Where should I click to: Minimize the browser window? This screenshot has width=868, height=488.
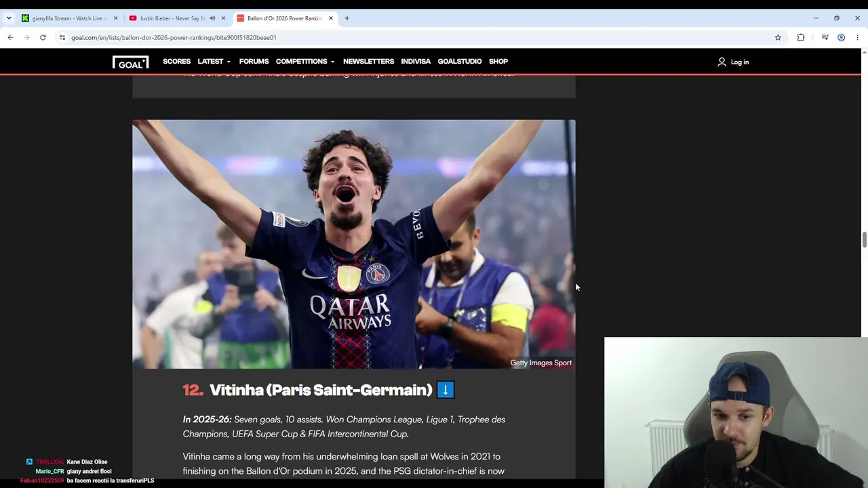(816, 18)
